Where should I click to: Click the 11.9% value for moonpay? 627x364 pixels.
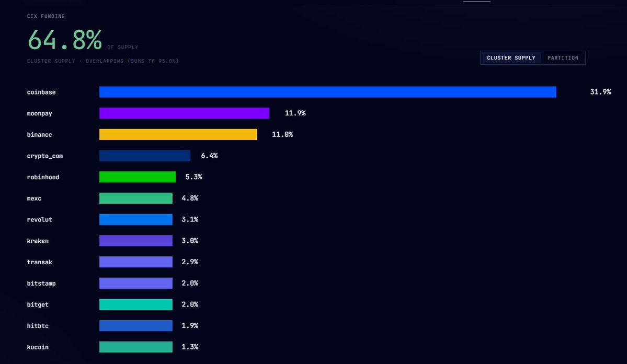(295, 113)
